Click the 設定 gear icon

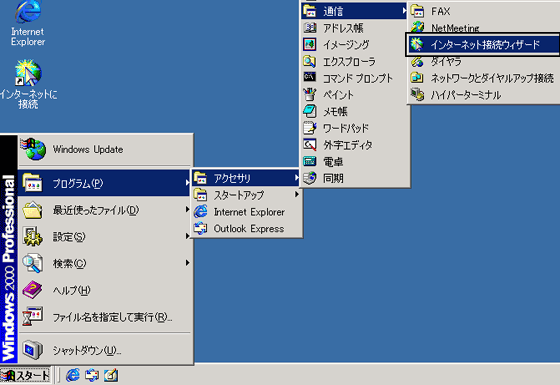[32, 236]
